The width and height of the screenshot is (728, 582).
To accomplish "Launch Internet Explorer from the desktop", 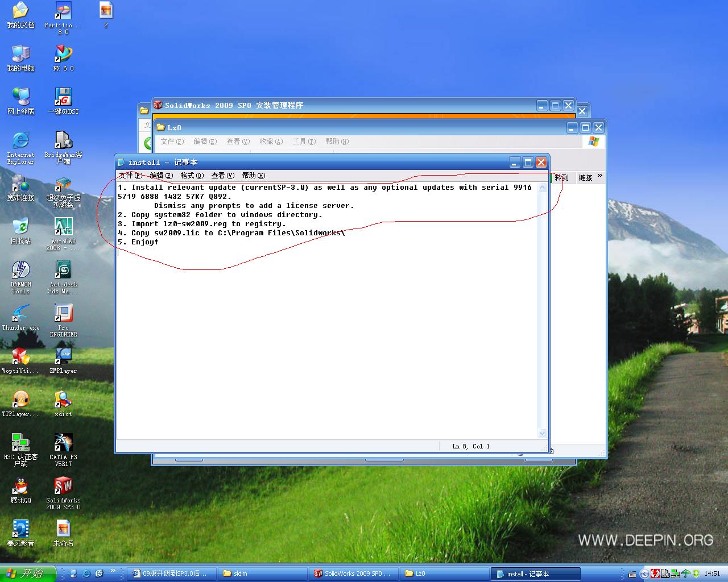I will [20, 148].
